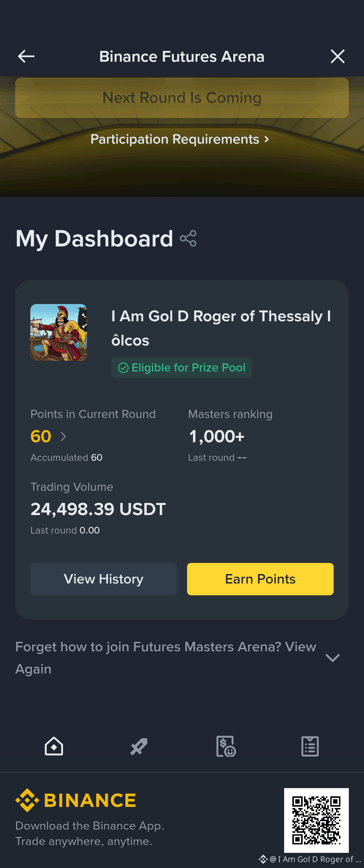Tap the Next Round Is Coming banner
The image size is (364, 868).
(182, 98)
